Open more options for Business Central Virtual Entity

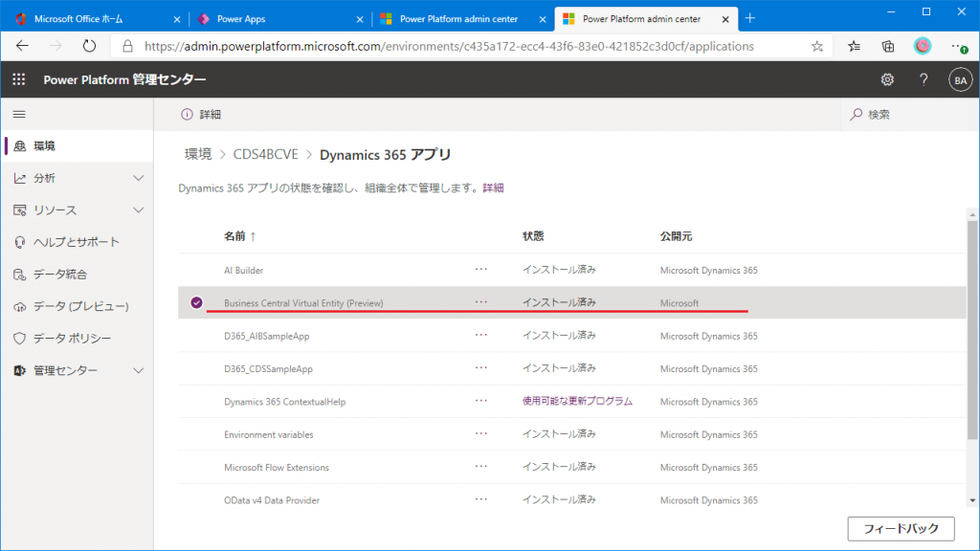pyautogui.click(x=480, y=301)
